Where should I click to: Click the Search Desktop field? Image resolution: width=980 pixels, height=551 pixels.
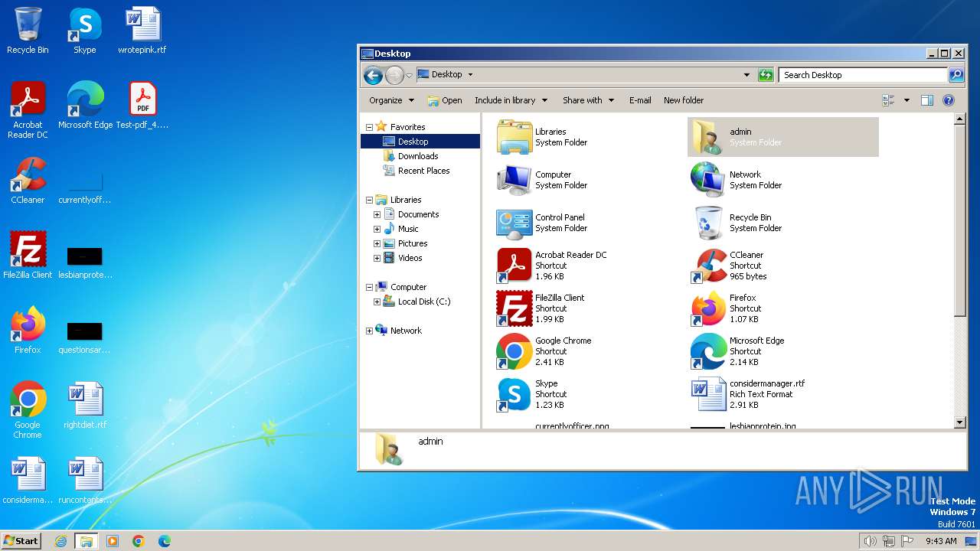[863, 75]
